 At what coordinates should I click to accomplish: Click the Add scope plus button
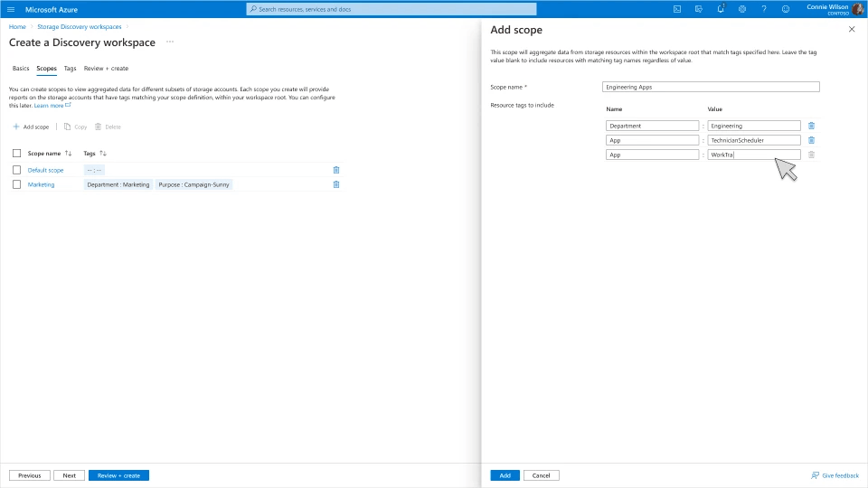[x=31, y=127]
